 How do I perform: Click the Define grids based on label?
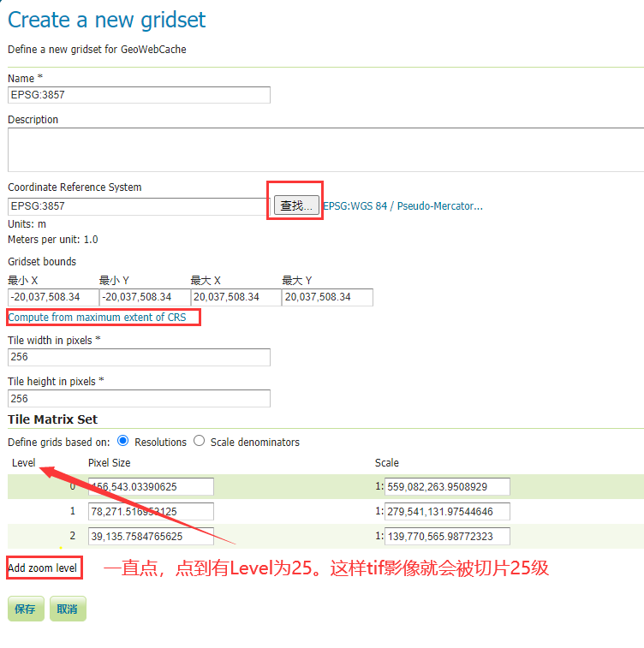(x=59, y=443)
